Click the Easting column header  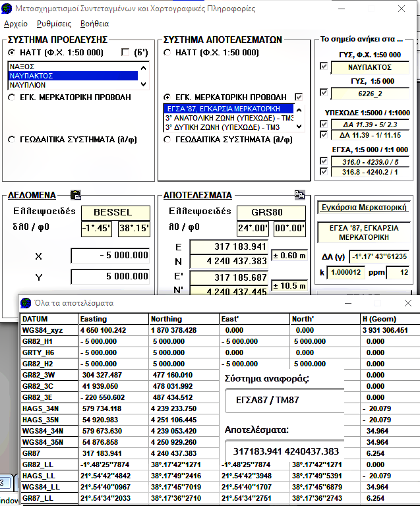point(113,319)
